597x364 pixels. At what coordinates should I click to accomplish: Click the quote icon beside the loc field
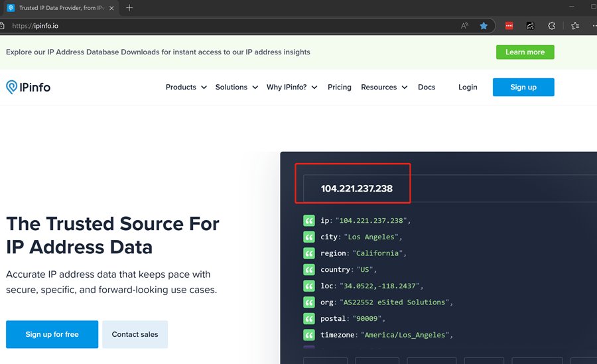(308, 286)
